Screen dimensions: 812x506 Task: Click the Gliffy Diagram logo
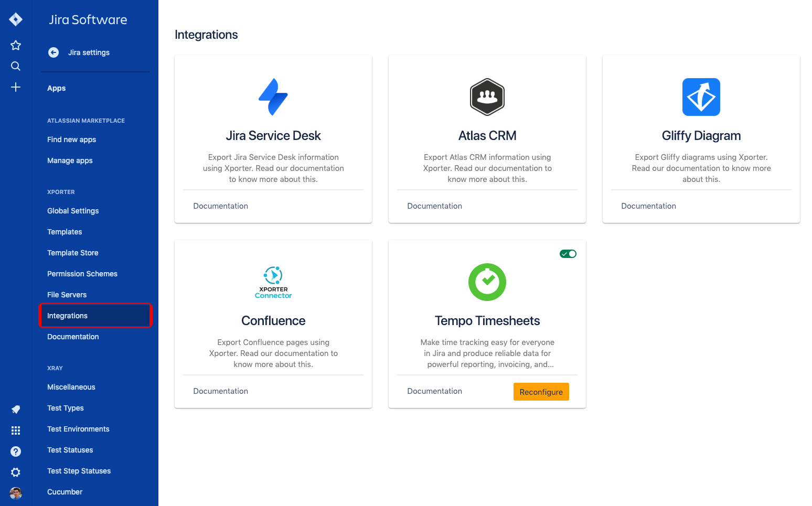click(x=701, y=97)
